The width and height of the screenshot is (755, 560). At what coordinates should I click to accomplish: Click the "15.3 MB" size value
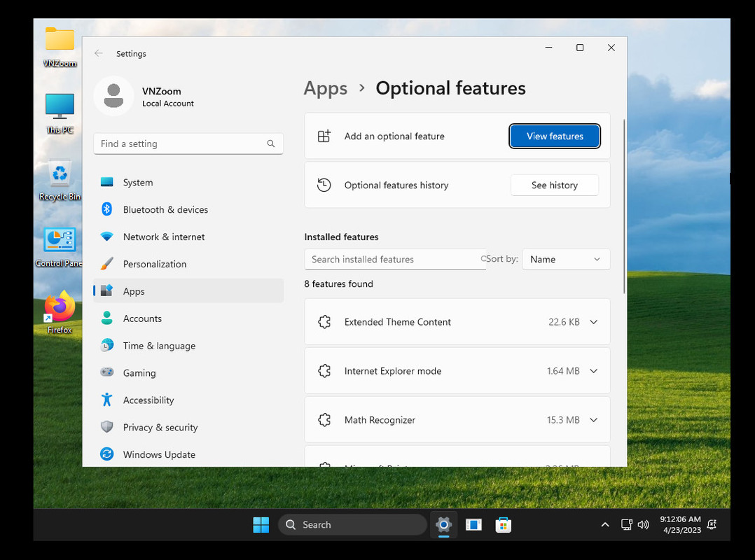[563, 420]
